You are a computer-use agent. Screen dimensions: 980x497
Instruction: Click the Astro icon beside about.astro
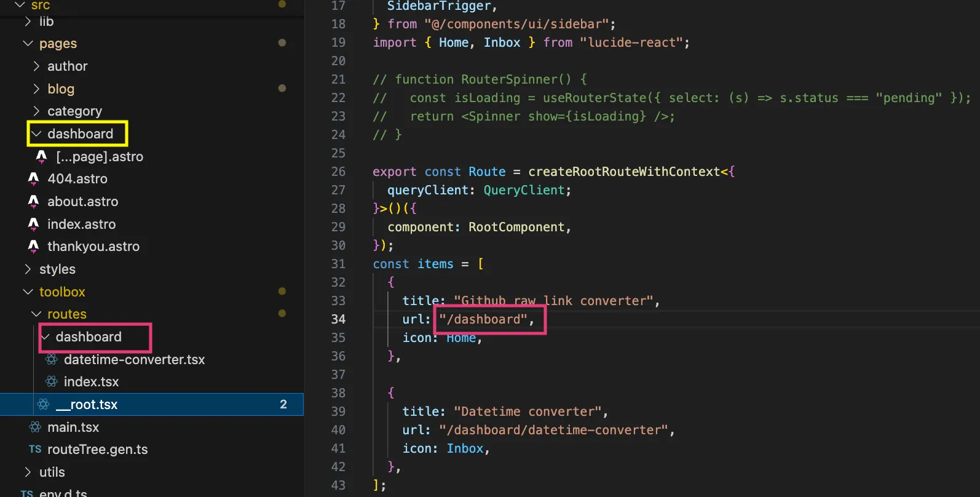click(33, 201)
